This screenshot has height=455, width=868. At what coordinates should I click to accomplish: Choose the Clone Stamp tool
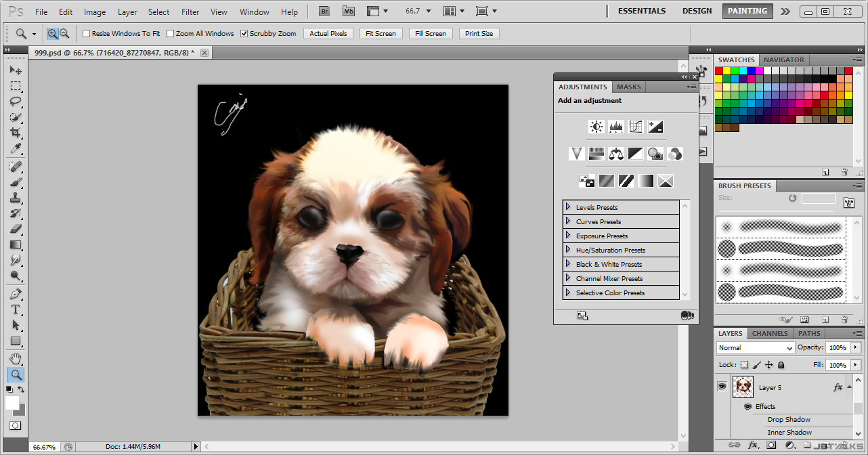pyautogui.click(x=16, y=198)
